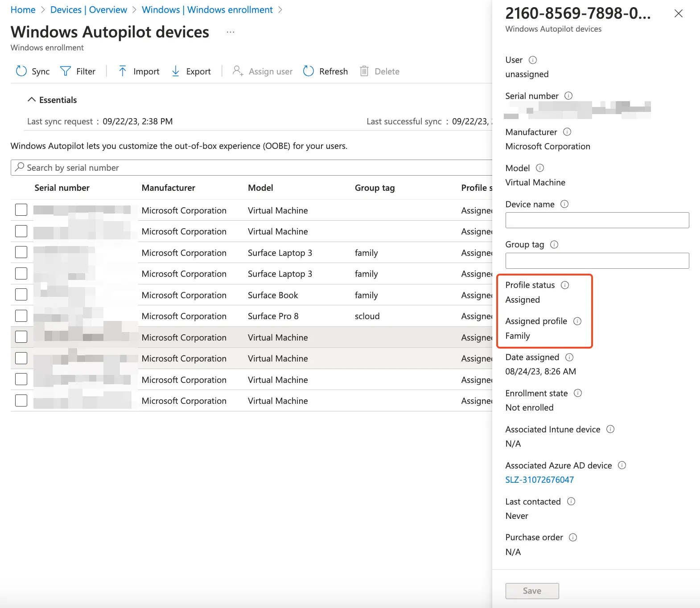The height and width of the screenshot is (608, 700).
Task: Show info tooltip for Manufacturer
Action: tap(567, 132)
